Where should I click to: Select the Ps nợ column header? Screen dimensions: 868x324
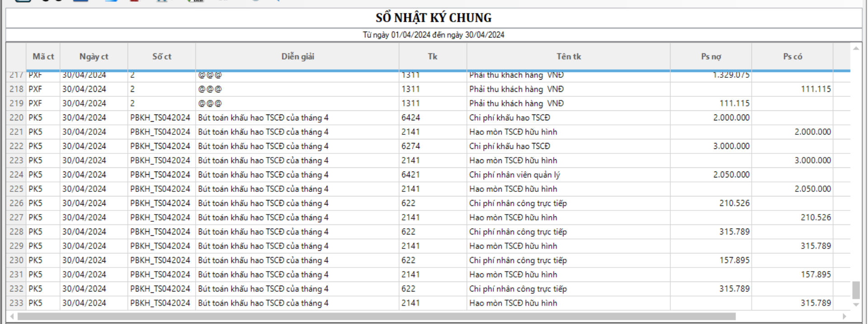711,57
